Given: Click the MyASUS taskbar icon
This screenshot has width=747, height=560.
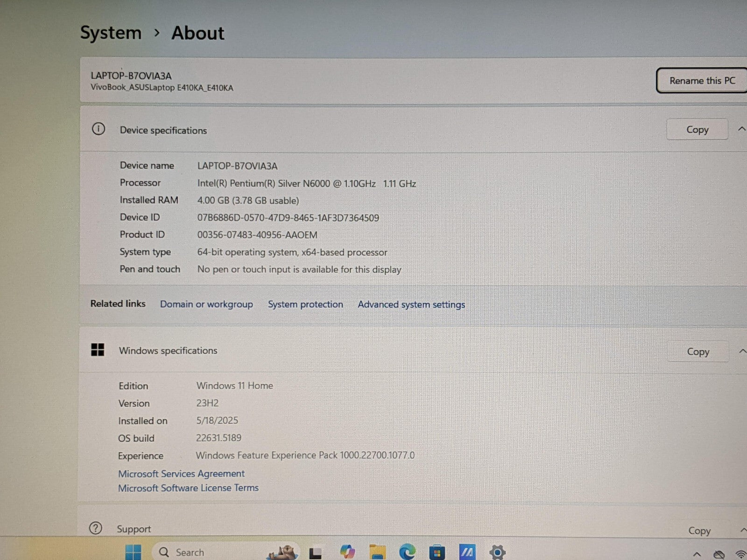Looking at the screenshot, I should 467,553.
